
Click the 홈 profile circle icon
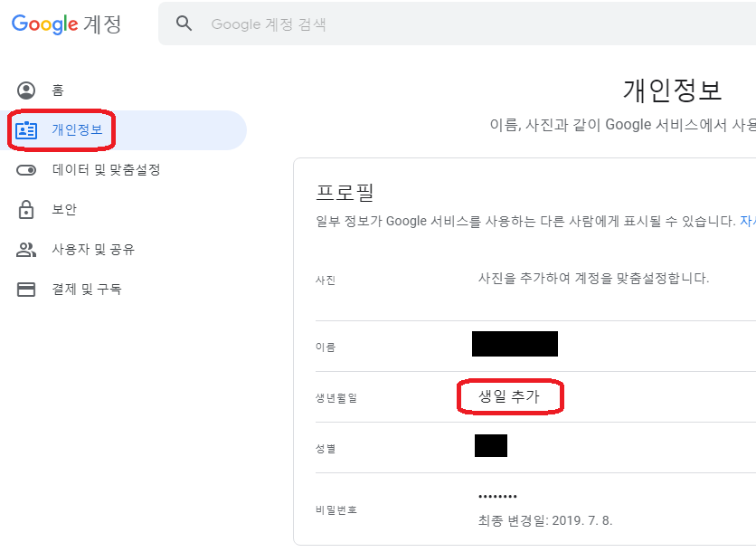[x=26, y=90]
